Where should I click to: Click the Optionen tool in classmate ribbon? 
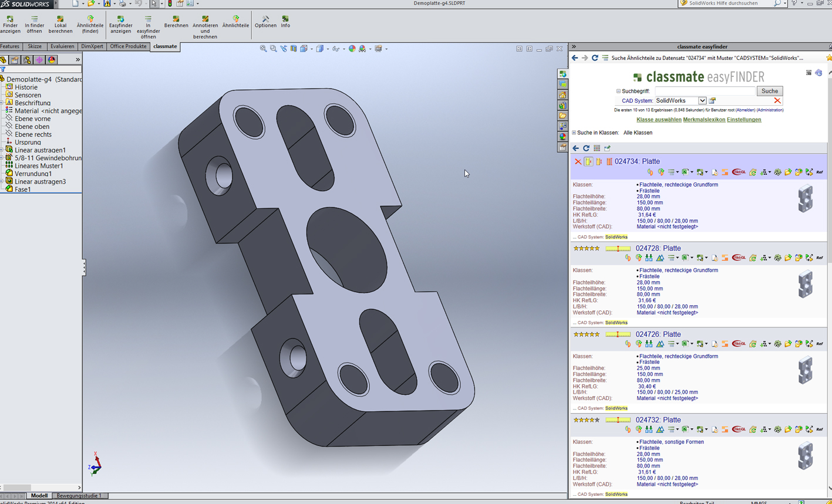click(265, 22)
